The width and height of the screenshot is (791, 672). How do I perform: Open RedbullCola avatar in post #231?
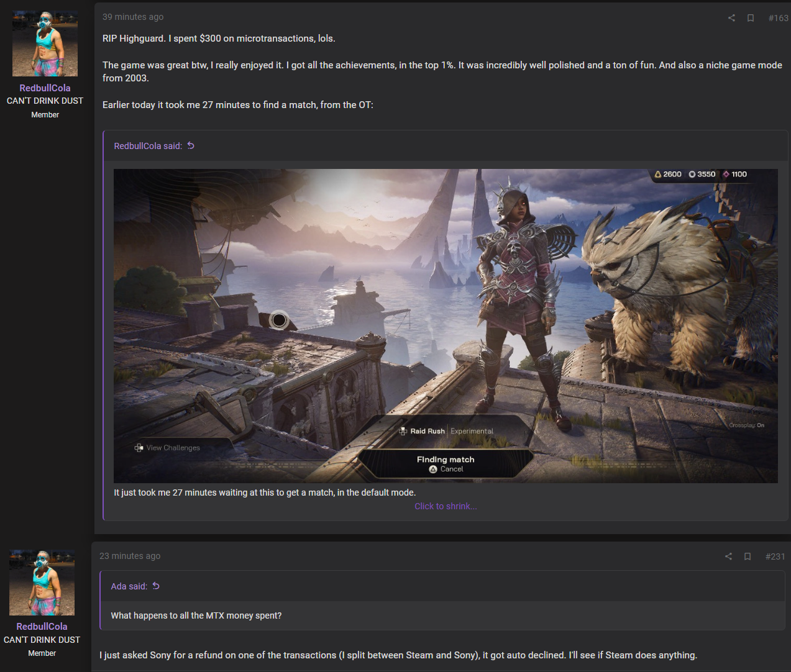pyautogui.click(x=42, y=583)
